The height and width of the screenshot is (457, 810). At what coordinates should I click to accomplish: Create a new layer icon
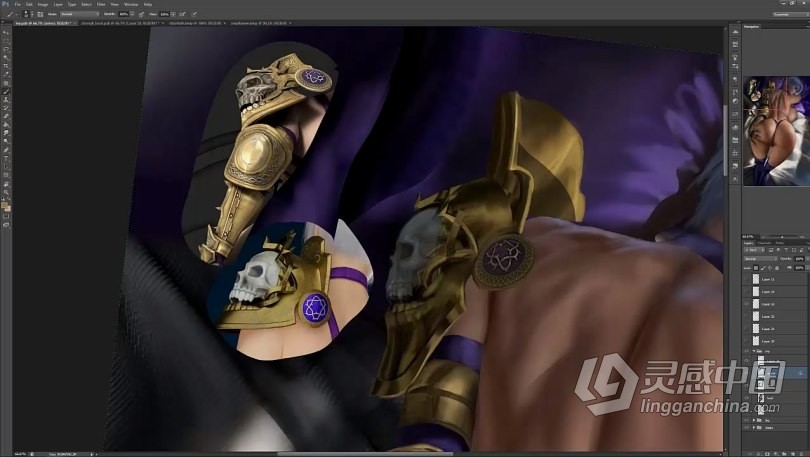pyautogui.click(x=793, y=454)
